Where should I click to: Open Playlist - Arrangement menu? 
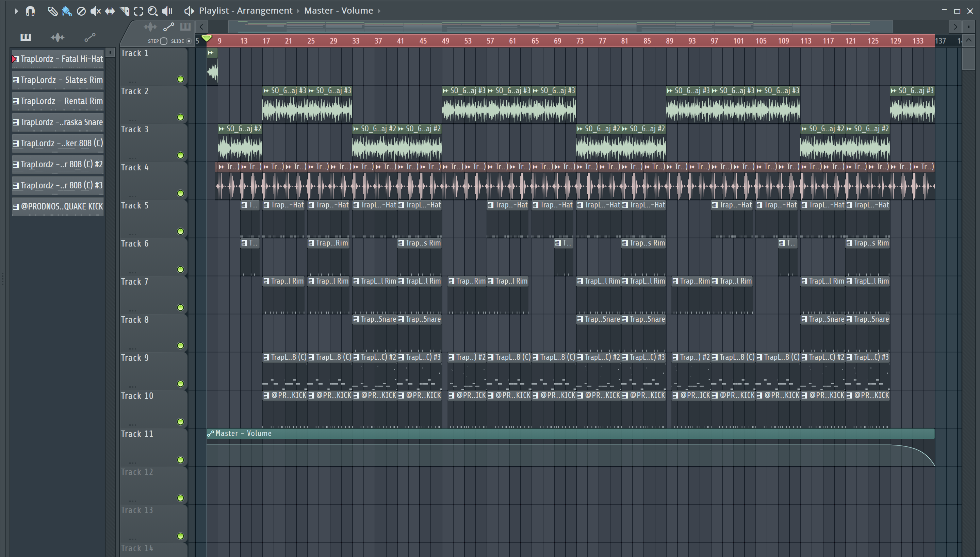245,11
